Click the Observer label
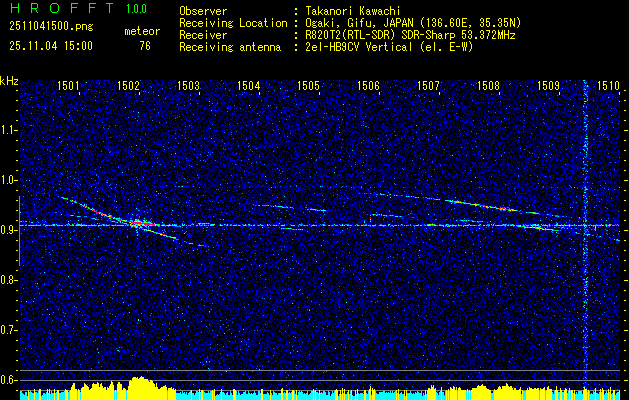The image size is (629, 400). 203,11
